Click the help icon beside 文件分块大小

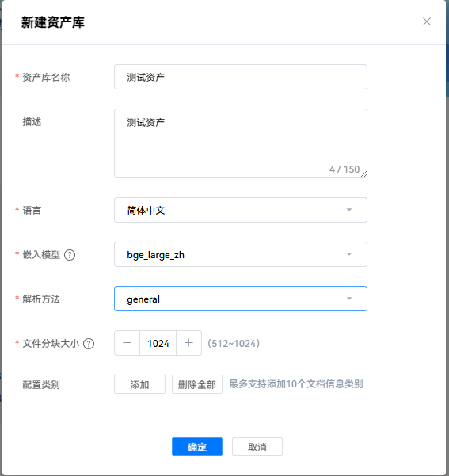(89, 344)
